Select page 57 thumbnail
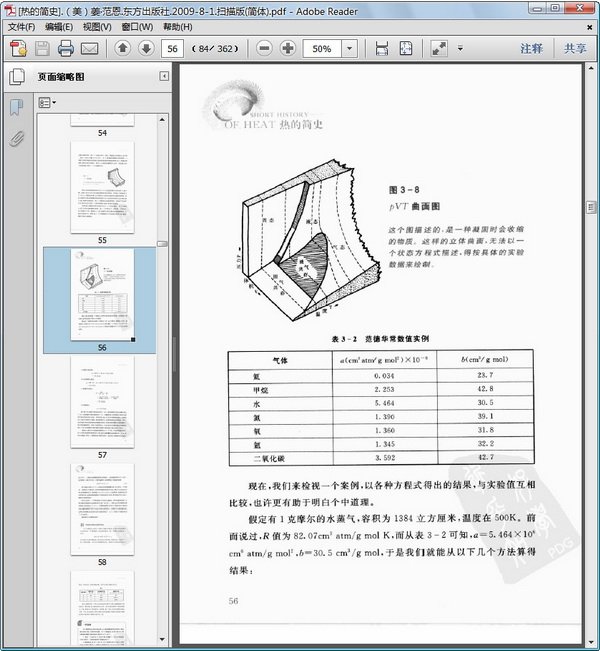 [x=102, y=402]
